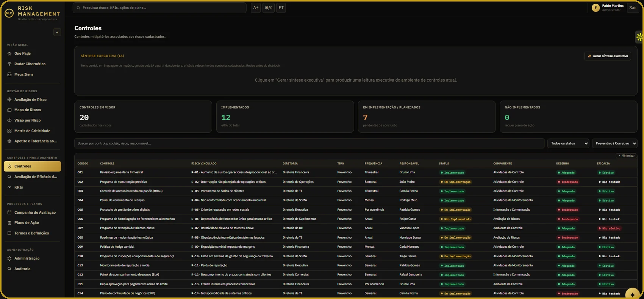Toggle light/dark theme button

[269, 8]
